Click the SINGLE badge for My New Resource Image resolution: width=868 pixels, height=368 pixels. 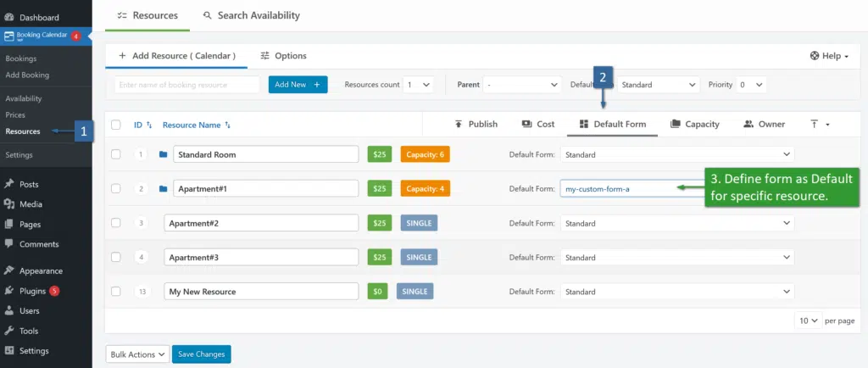pyautogui.click(x=415, y=292)
